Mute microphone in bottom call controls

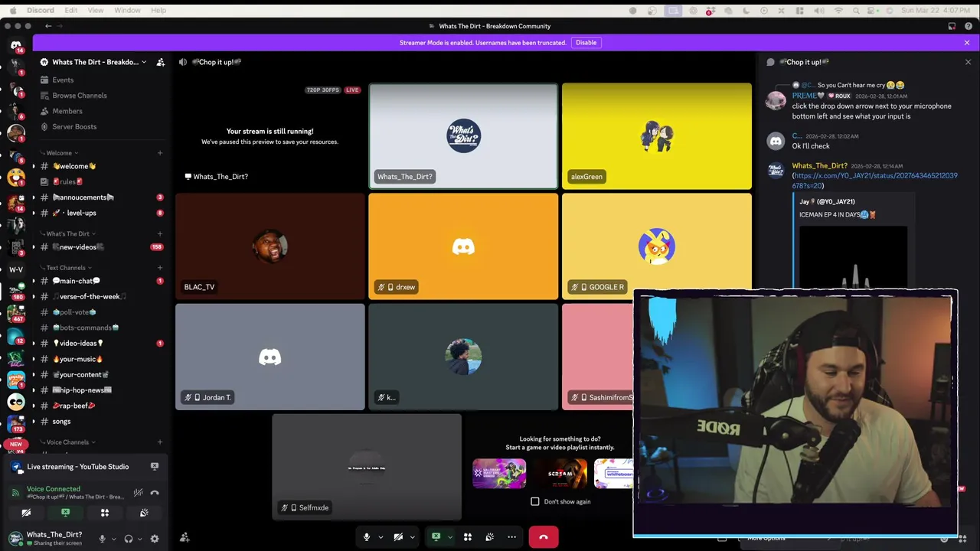pyautogui.click(x=367, y=537)
